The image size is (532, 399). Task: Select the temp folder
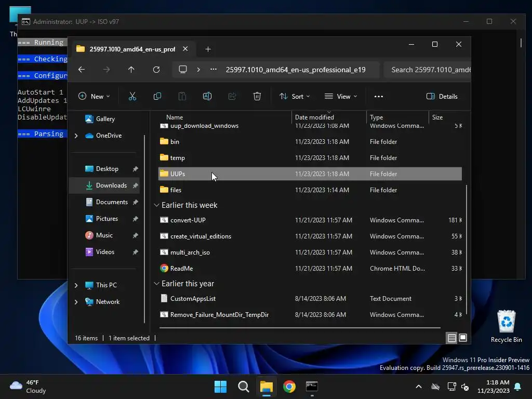click(310, 158)
